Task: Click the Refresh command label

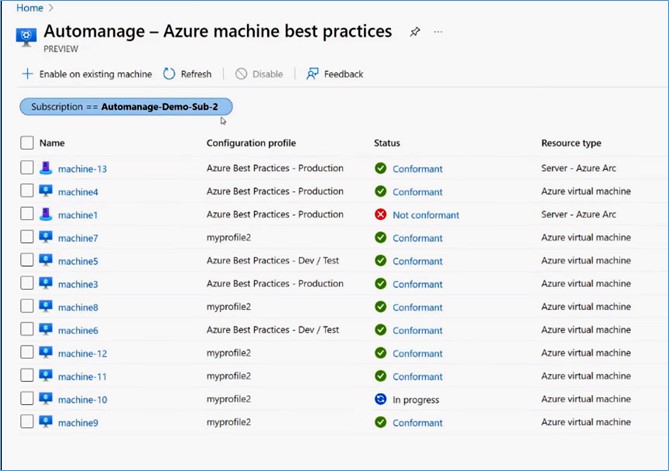Action: click(196, 74)
